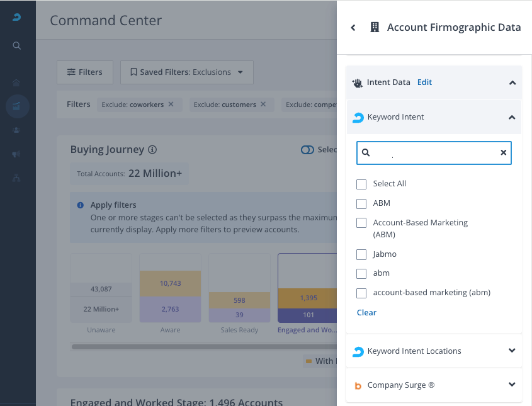532x406 pixels.
Task: Click the 6sense logo in the sidebar
Action: pos(17,17)
